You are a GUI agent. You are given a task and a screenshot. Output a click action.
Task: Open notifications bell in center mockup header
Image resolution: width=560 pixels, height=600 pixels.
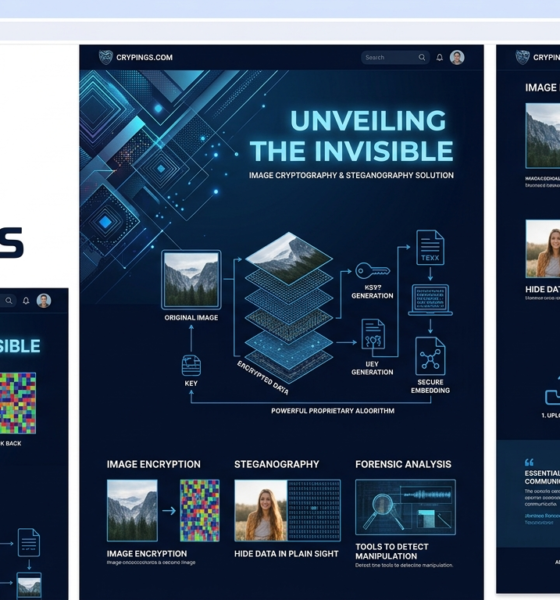tap(439, 57)
